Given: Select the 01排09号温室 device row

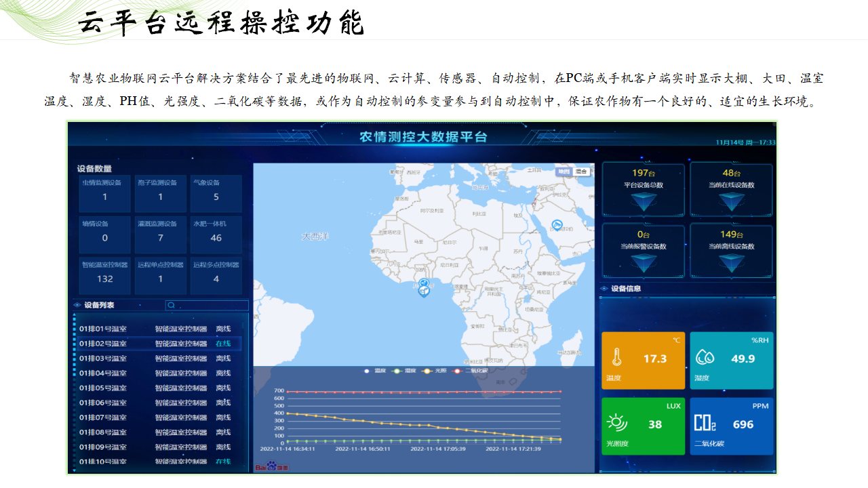Looking at the screenshot, I should [x=159, y=447].
